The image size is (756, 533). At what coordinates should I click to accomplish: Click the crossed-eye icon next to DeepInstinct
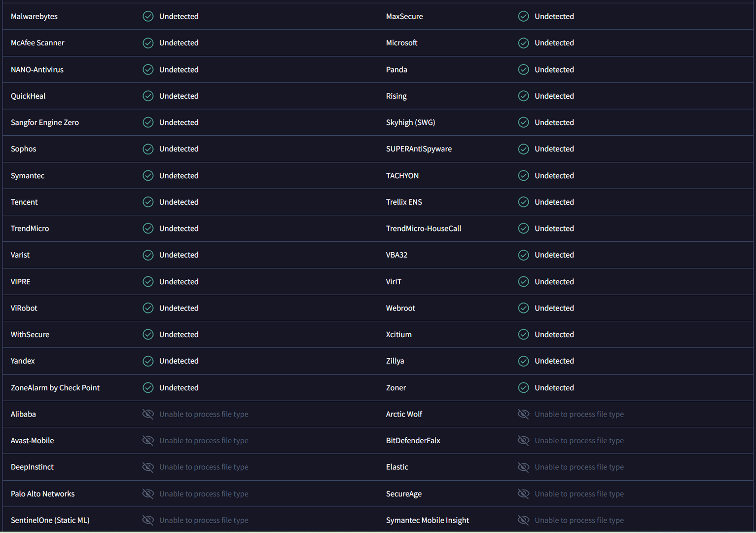coord(148,467)
